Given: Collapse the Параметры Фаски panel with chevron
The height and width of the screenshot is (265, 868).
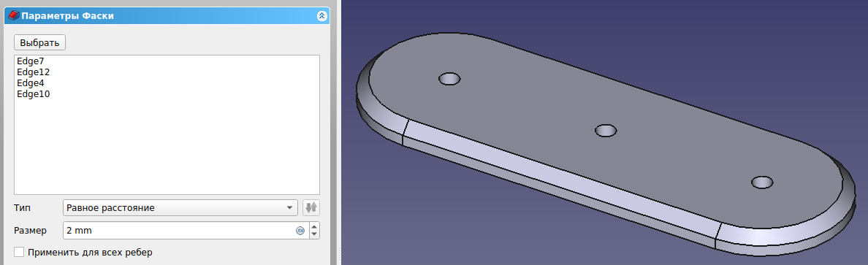Looking at the screenshot, I should click(x=322, y=16).
